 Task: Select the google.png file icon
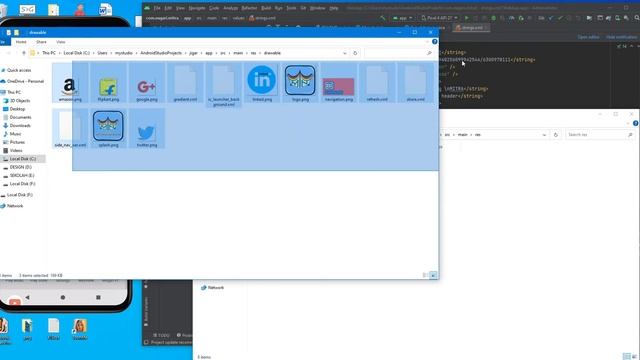147,83
